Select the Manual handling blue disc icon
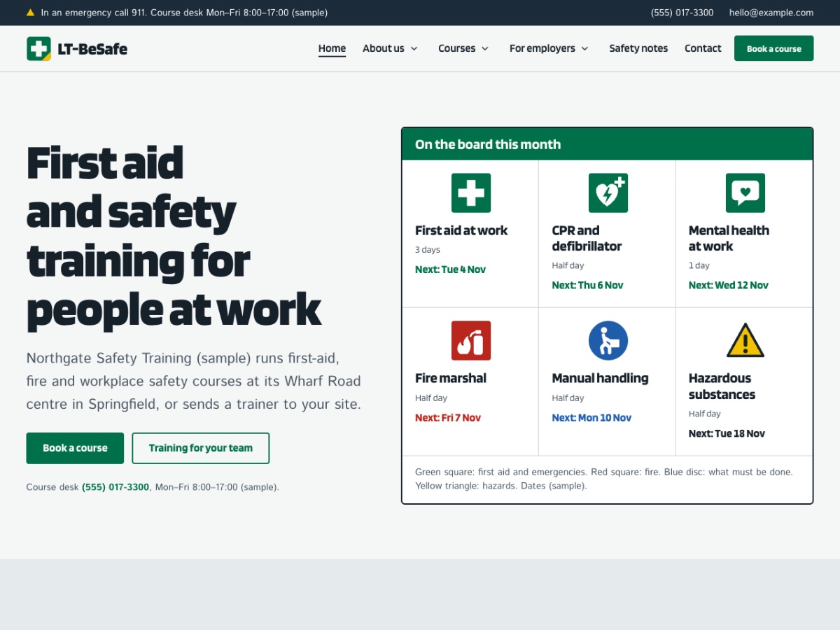Screen dimensions: 840x630 pos(608,341)
